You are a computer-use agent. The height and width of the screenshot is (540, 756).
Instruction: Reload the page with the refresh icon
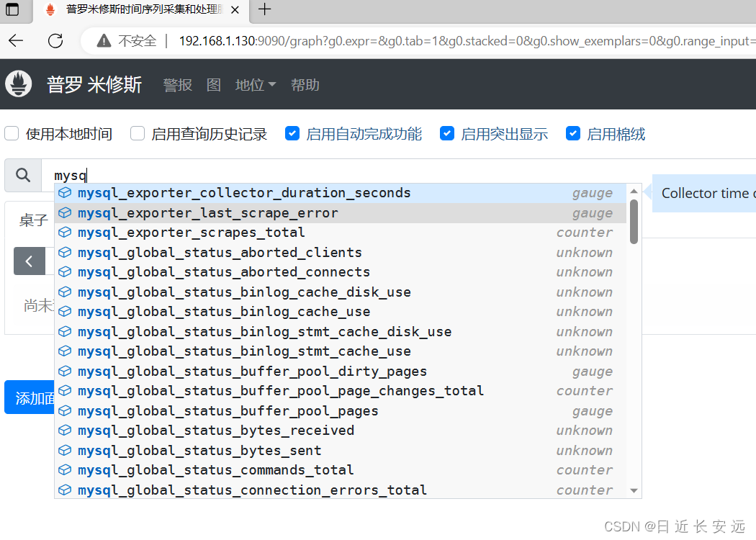tap(55, 41)
